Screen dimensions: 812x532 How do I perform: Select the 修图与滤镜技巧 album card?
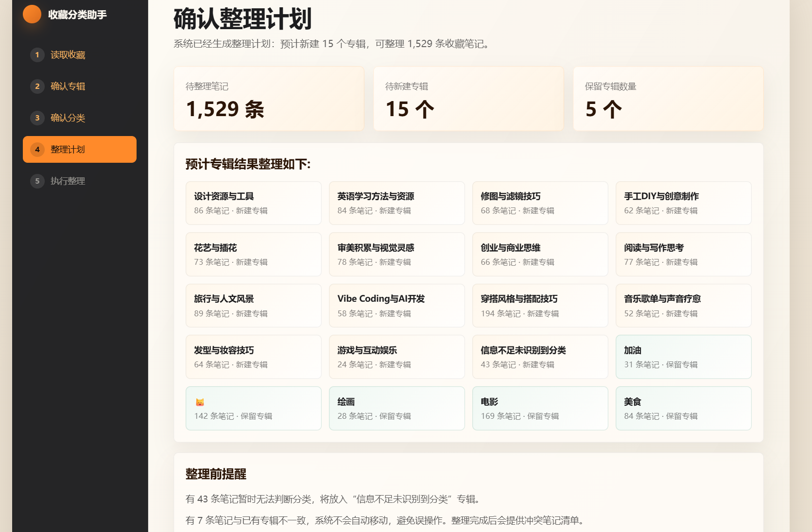pyautogui.click(x=540, y=203)
